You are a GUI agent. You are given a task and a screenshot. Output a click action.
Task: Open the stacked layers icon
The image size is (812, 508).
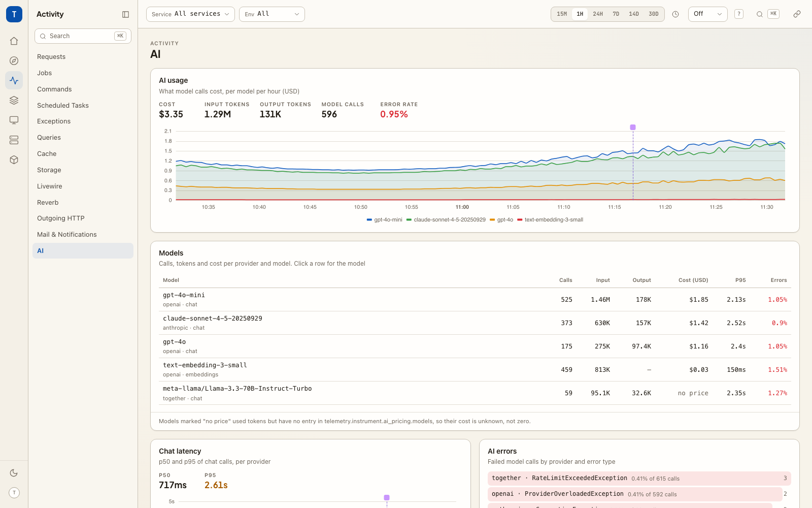(x=14, y=100)
